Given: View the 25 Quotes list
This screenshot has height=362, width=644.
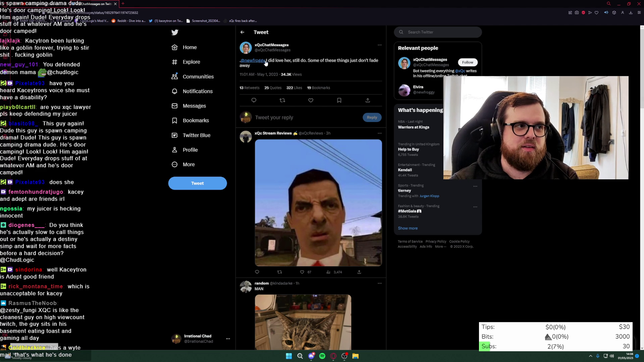Looking at the screenshot, I should point(273,88).
